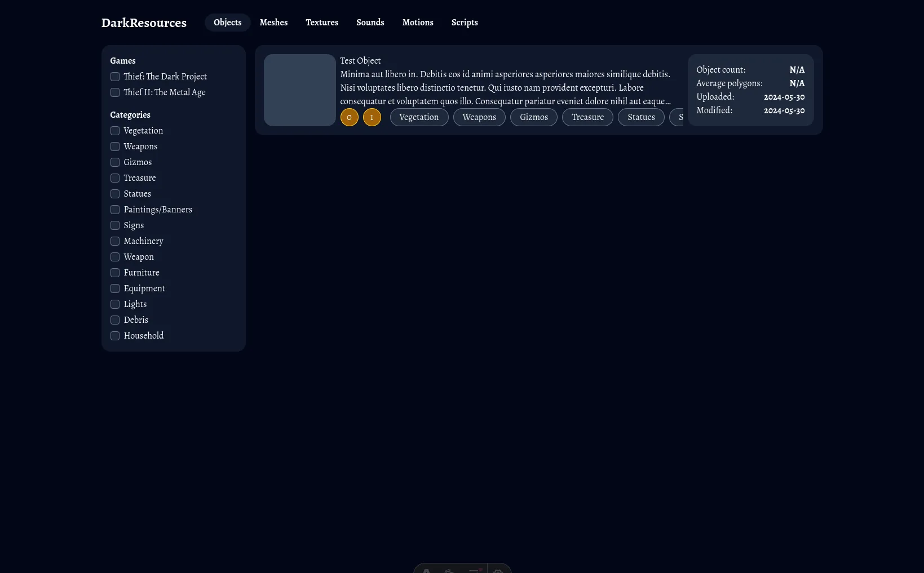Switch to the Meshes tab
The height and width of the screenshot is (573, 924).
click(273, 23)
